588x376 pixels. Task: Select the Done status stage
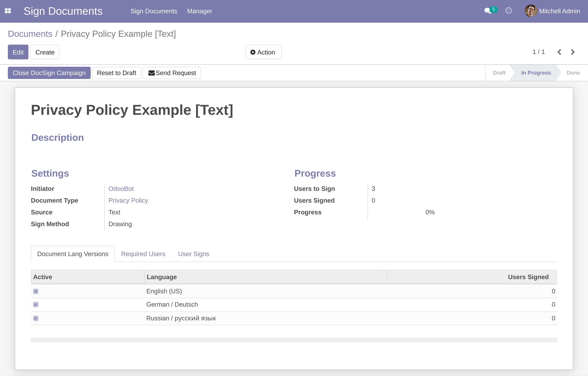[x=573, y=73]
